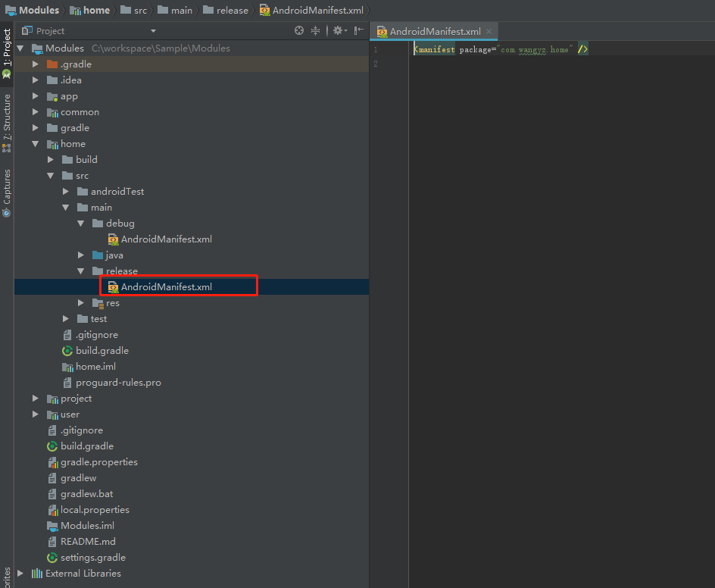Click the home breadcrumb in navigation bar
Screen dimensions: 715x588
[x=95, y=11]
